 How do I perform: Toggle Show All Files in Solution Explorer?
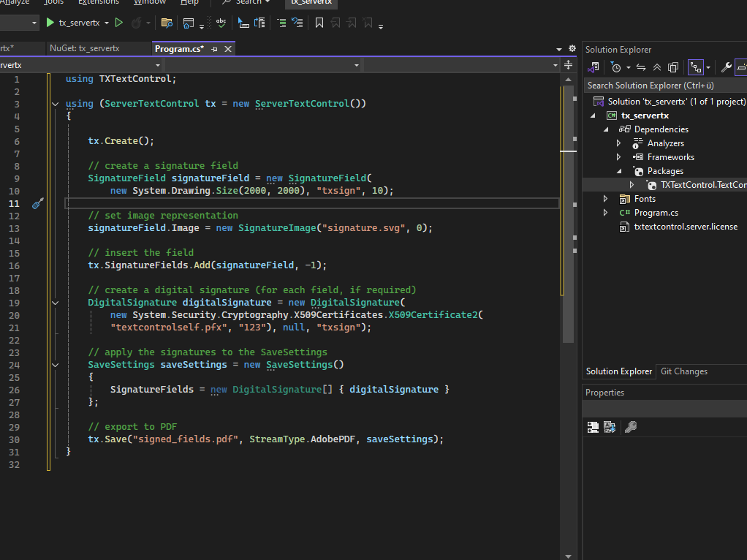[x=673, y=67]
